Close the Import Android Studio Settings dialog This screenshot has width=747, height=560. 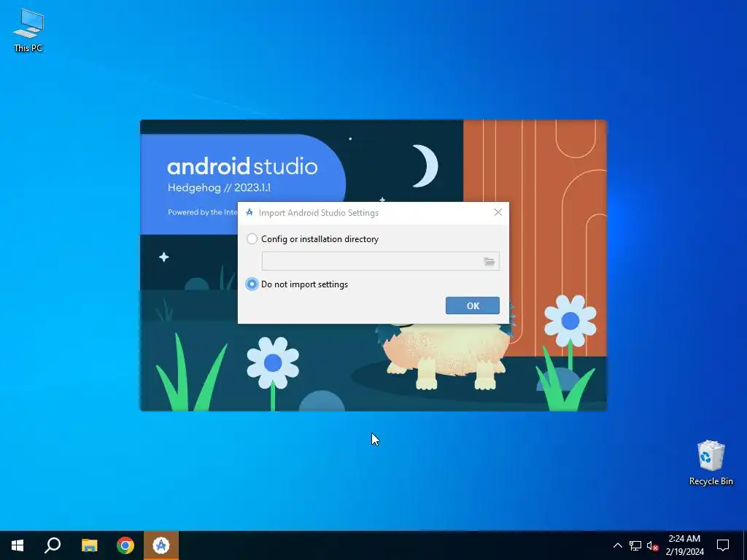coord(498,212)
